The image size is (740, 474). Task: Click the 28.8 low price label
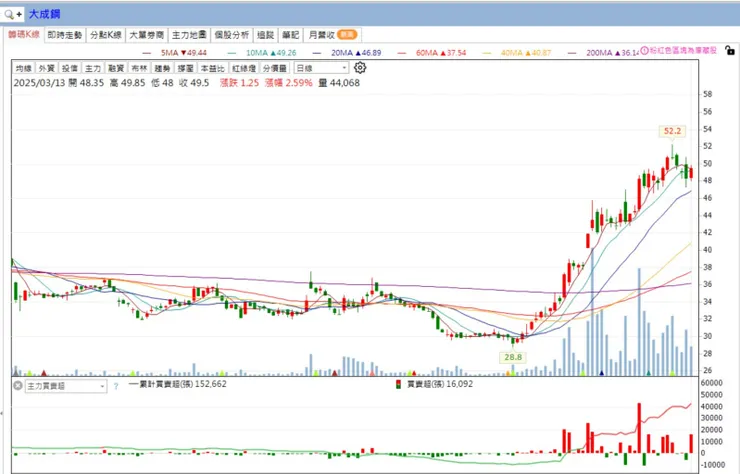pos(513,357)
